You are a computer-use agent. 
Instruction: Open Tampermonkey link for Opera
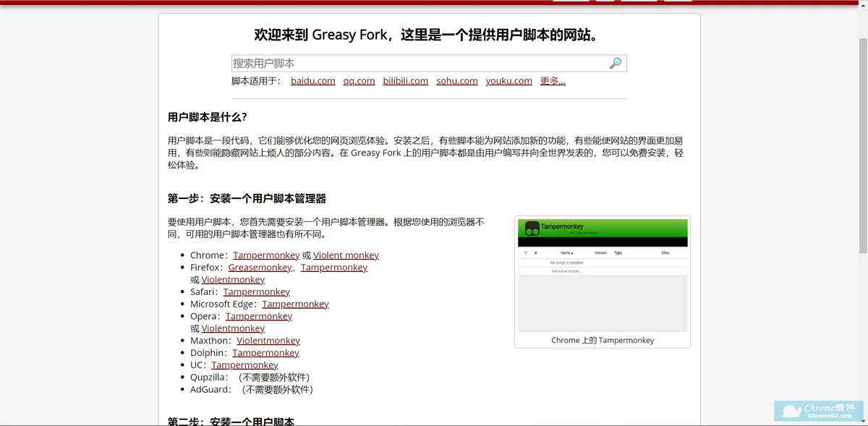point(259,317)
